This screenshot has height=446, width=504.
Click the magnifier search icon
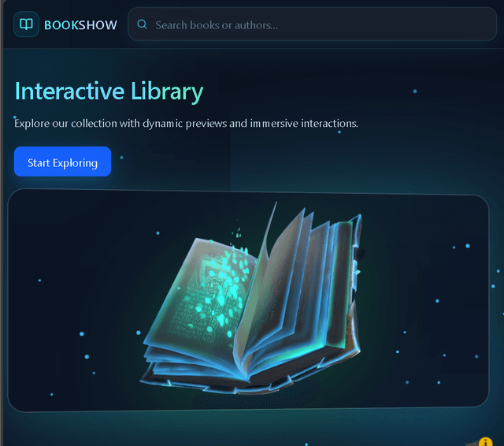pyautogui.click(x=142, y=24)
